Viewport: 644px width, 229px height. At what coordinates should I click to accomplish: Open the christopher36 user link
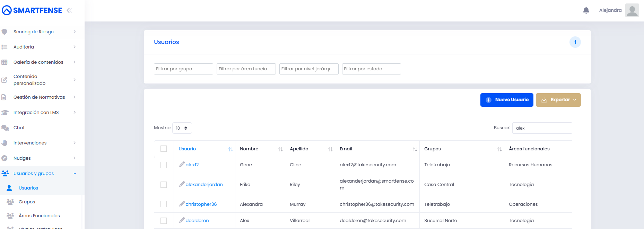pyautogui.click(x=201, y=204)
